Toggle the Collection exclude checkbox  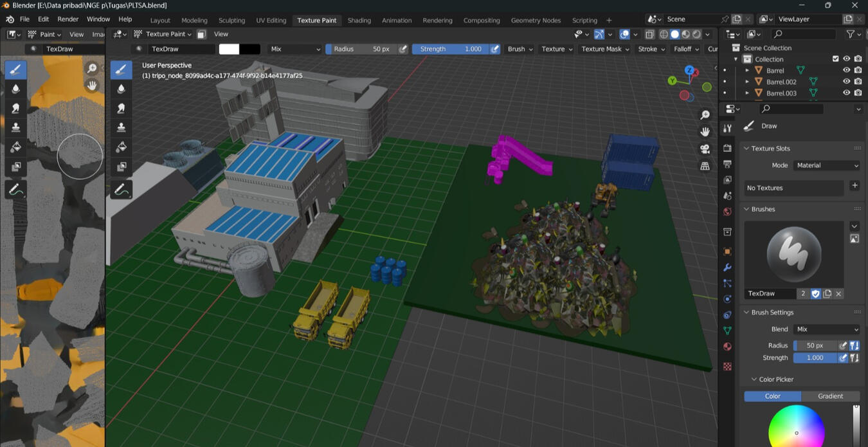click(x=835, y=59)
